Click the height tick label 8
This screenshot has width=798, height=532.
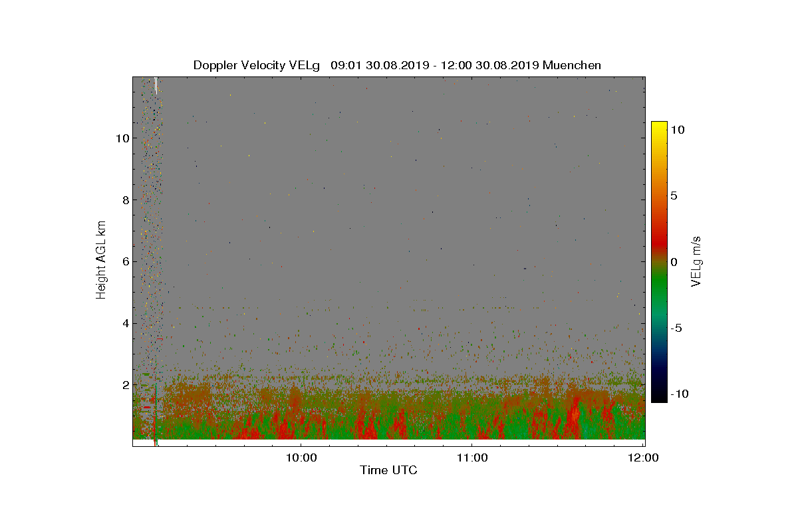[x=124, y=200]
